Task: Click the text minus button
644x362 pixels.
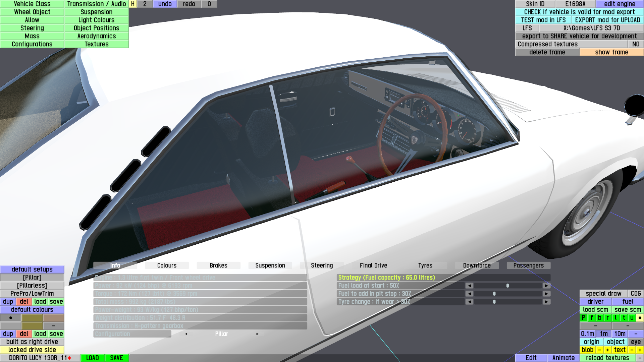Action: (x=632, y=350)
